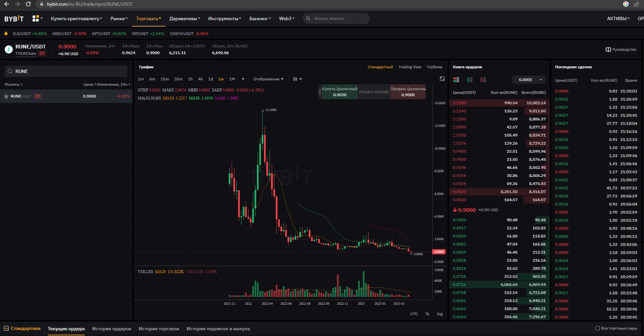The height and width of the screenshot is (336, 644).
Task: Open the Торговать menu
Action: (x=149, y=18)
